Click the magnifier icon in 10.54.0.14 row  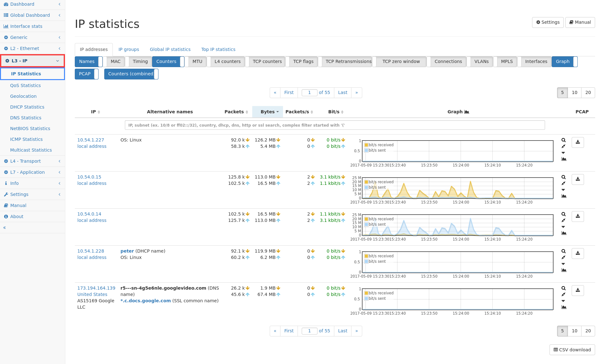point(563,214)
